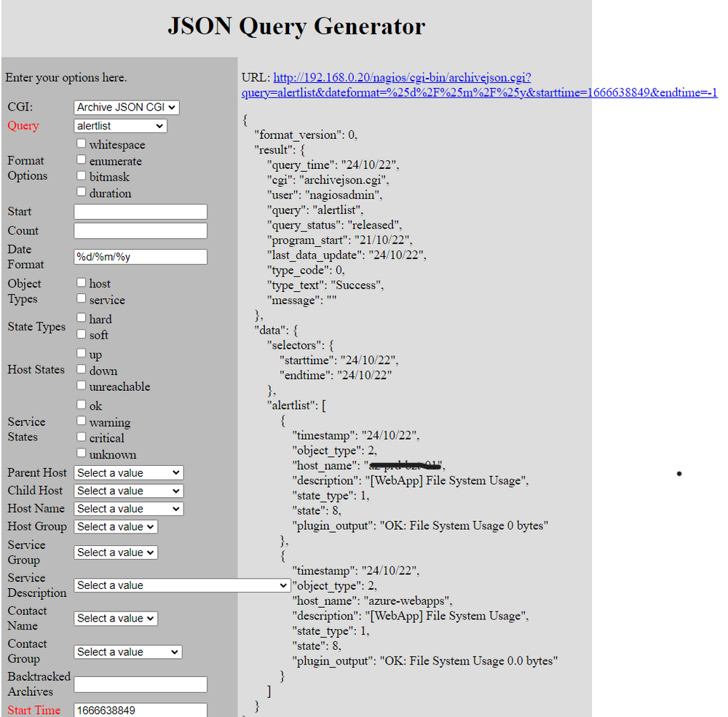Screen dimensions: 728x717
Task: Enable the unknown service state
Action: (81, 453)
